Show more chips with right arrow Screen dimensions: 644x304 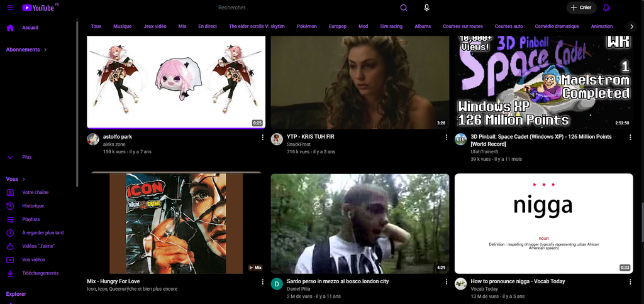pyautogui.click(x=631, y=26)
